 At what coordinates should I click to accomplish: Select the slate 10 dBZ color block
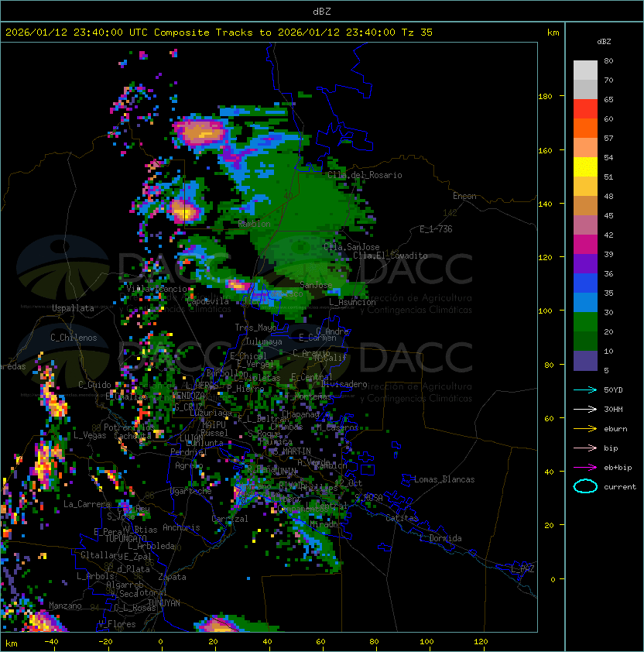tap(585, 361)
